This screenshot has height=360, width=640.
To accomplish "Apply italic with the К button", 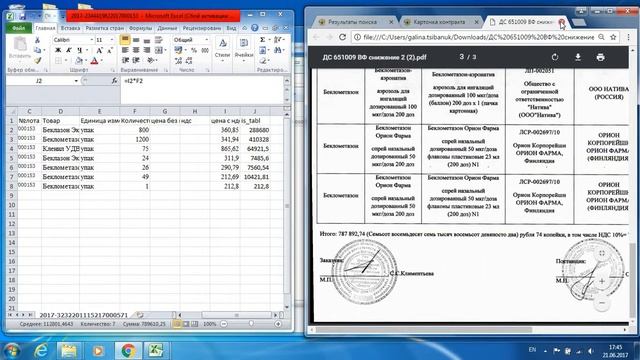I will (x=68, y=50).
